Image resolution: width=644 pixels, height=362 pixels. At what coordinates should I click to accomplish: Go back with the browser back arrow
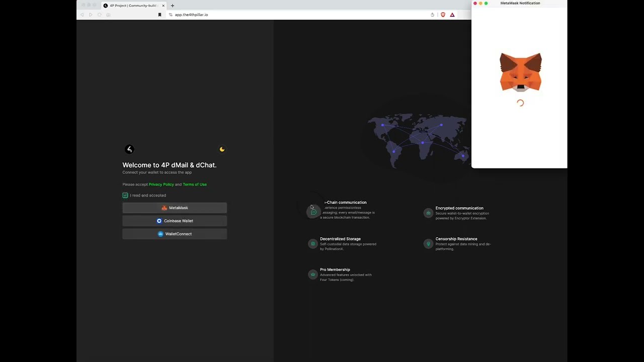coord(82,15)
